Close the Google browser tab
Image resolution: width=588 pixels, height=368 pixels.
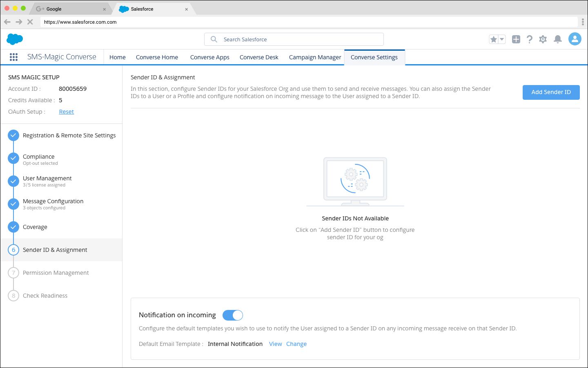(x=104, y=9)
